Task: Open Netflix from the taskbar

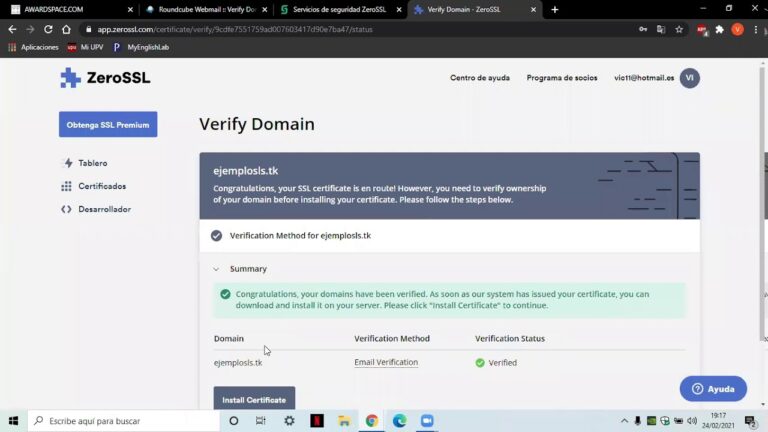Action: tap(317, 421)
